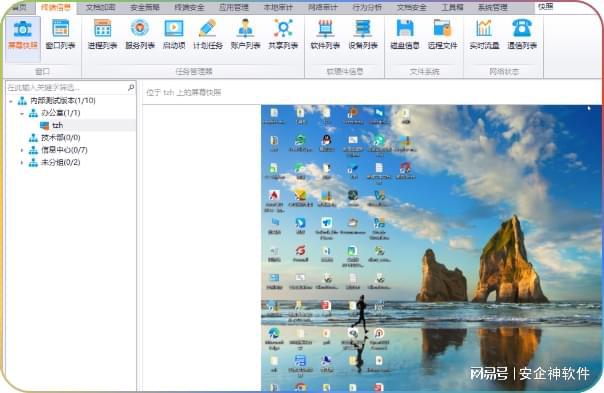This screenshot has height=393, width=604.
Task: Open 计划任务 scheduled tasks
Action: point(208,35)
